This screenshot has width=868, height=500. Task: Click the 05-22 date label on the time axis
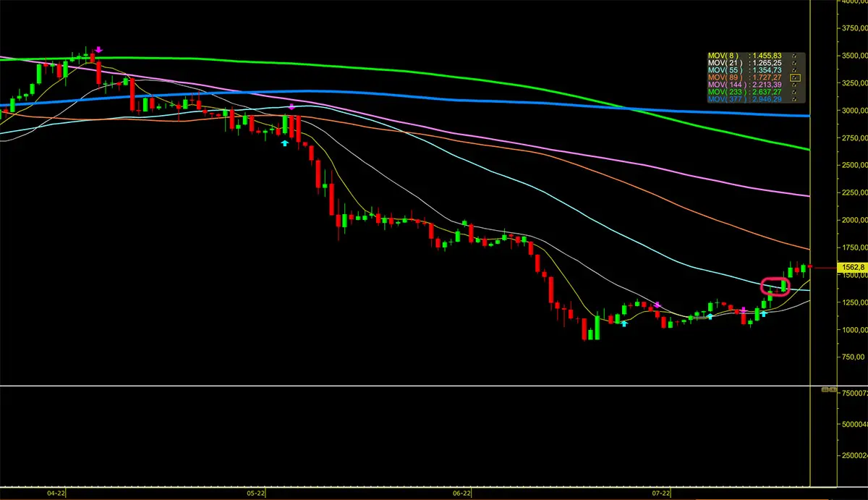[258, 493]
